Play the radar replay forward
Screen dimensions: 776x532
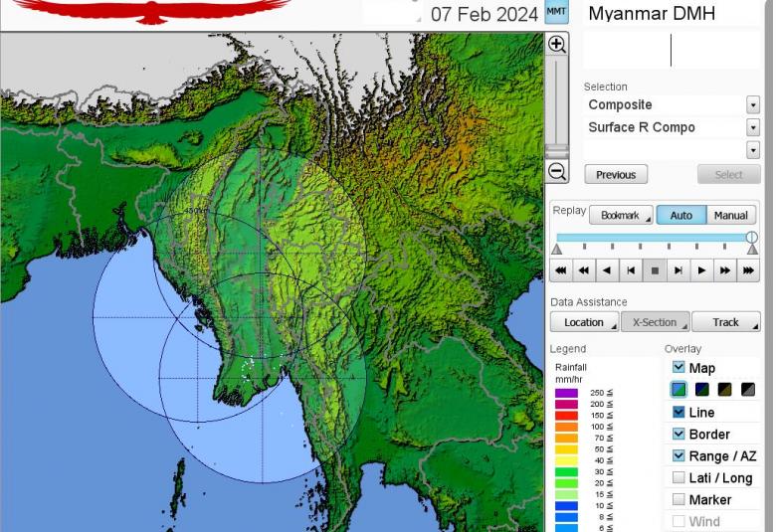click(x=701, y=270)
